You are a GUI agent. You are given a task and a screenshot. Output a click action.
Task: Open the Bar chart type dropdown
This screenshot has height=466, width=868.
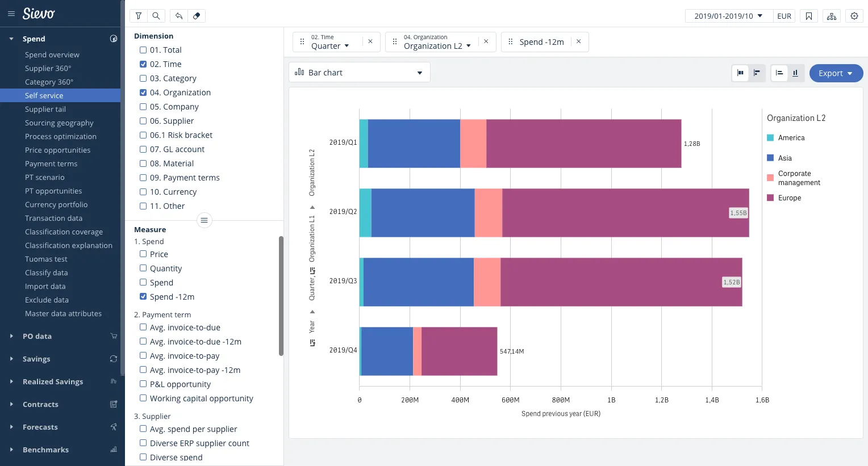pos(360,73)
